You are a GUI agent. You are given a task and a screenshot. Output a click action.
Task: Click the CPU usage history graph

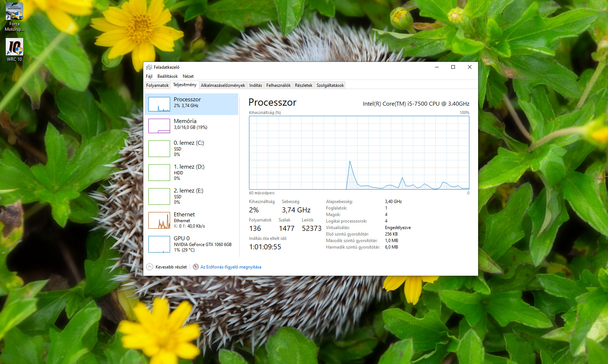click(x=359, y=153)
